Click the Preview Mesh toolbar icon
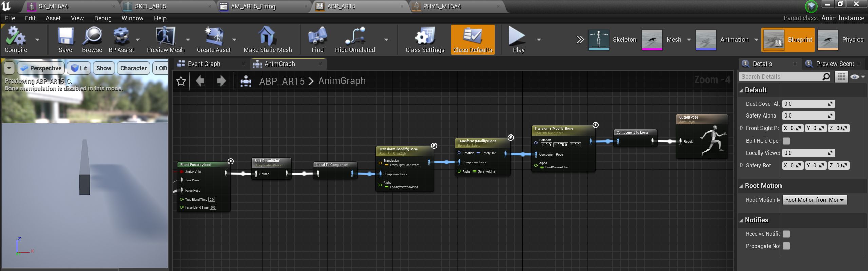 point(166,40)
